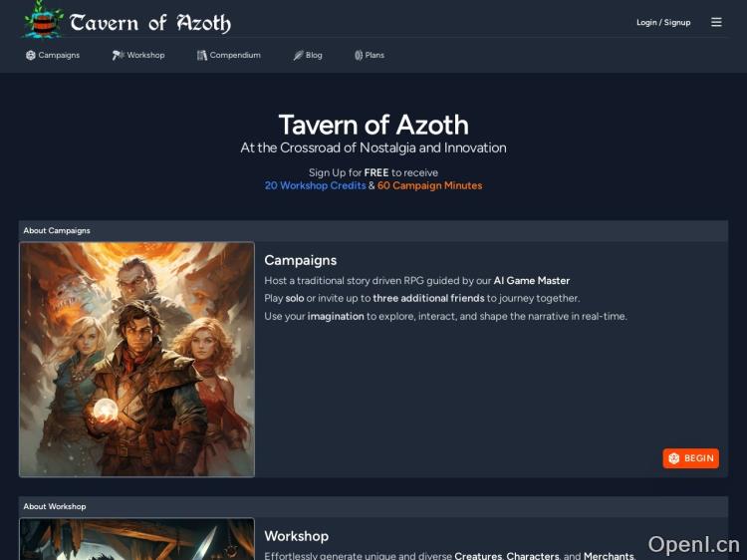Click the 'imagination' bold text
Screen dimensions: 747x560
336,317
